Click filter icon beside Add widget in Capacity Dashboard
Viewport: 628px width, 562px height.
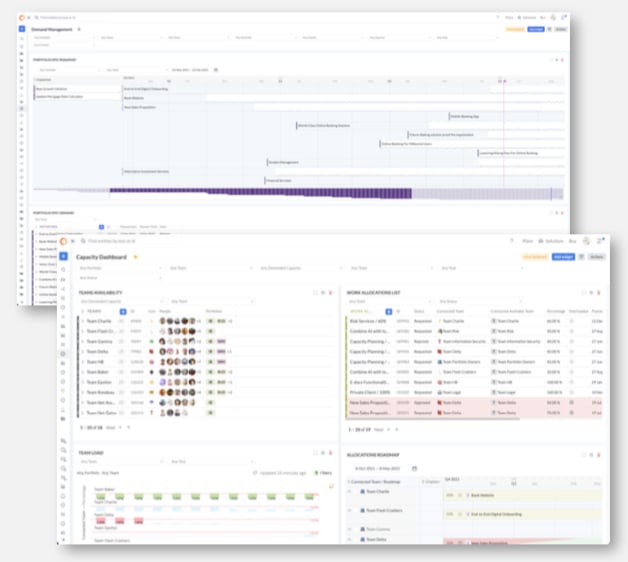pos(581,257)
